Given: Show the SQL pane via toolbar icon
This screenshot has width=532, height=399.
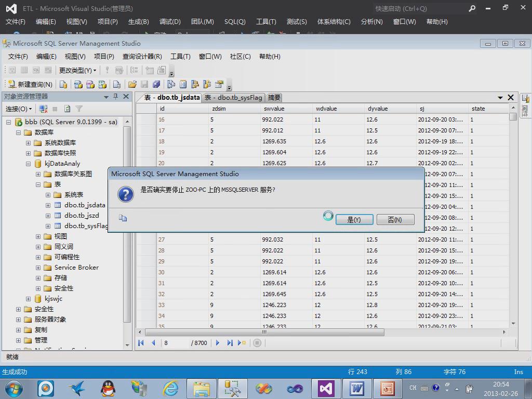Looking at the screenshot, I should [36, 70].
